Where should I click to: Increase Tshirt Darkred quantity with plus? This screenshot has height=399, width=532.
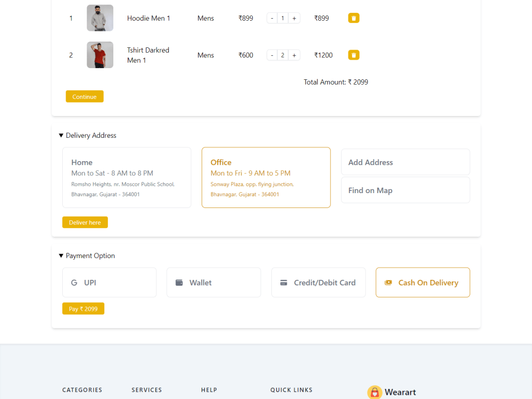[x=294, y=55]
